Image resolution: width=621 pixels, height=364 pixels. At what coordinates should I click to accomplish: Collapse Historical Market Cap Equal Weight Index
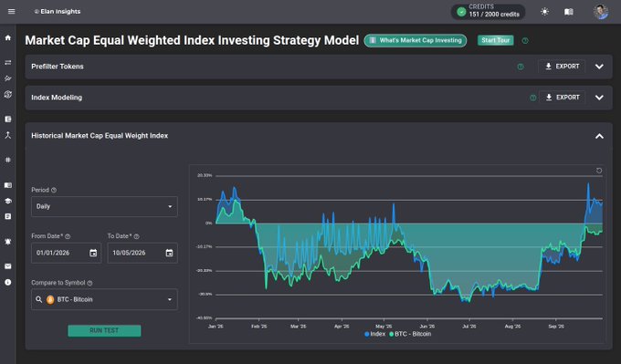599,136
